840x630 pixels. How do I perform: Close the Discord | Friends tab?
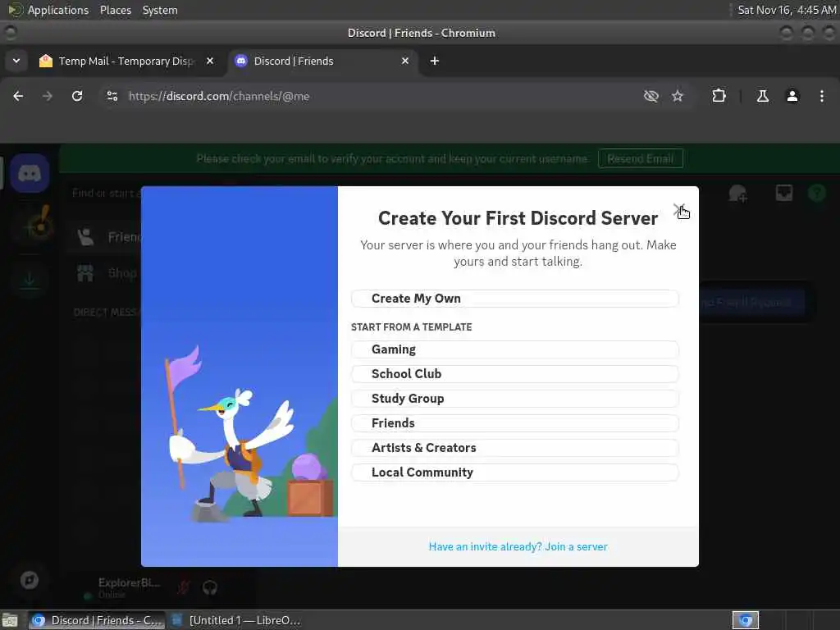click(405, 61)
